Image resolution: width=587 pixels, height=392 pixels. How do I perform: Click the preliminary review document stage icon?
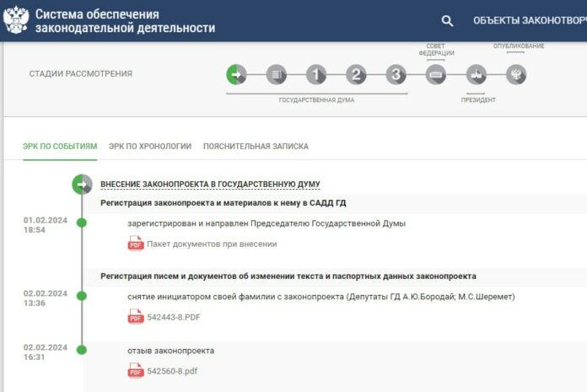[x=276, y=74]
